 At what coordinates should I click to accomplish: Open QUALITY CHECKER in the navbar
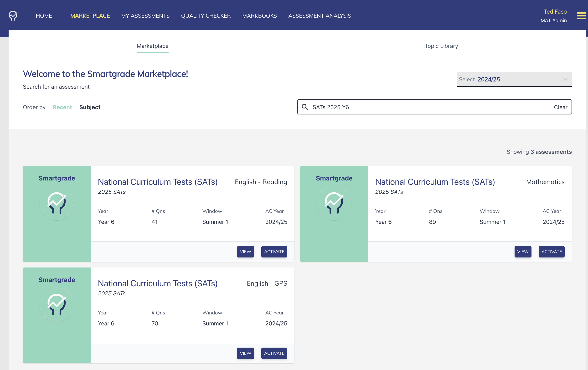[x=206, y=16]
